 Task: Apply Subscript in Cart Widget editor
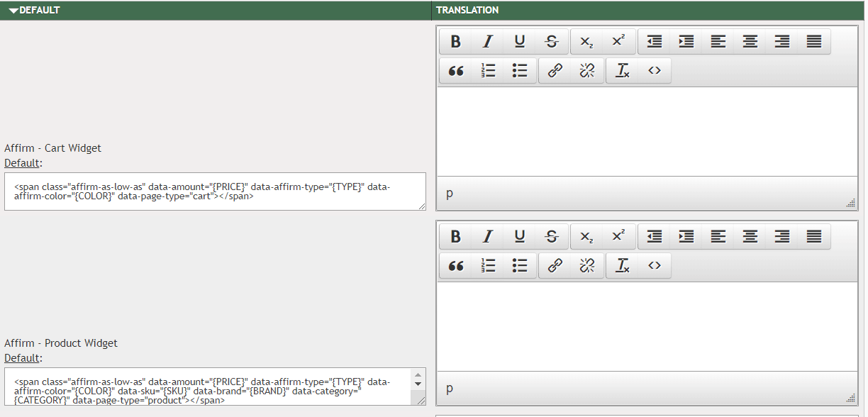[586, 42]
